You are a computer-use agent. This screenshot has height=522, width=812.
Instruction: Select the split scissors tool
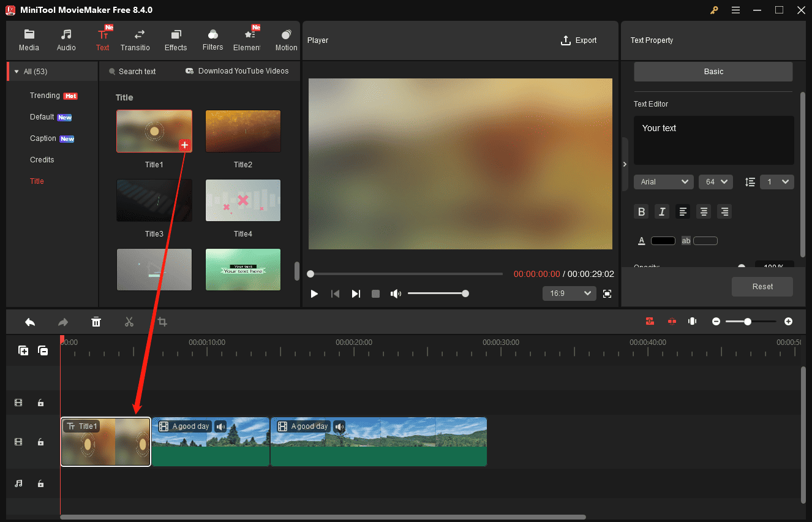point(129,322)
